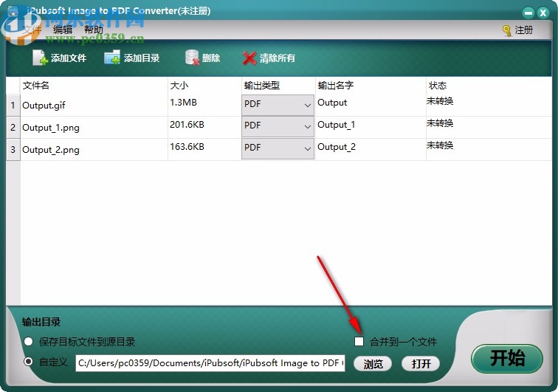Screen dimensions: 558x392
Task: Minimize the iPubsoft converter window
Action: (x=528, y=13)
